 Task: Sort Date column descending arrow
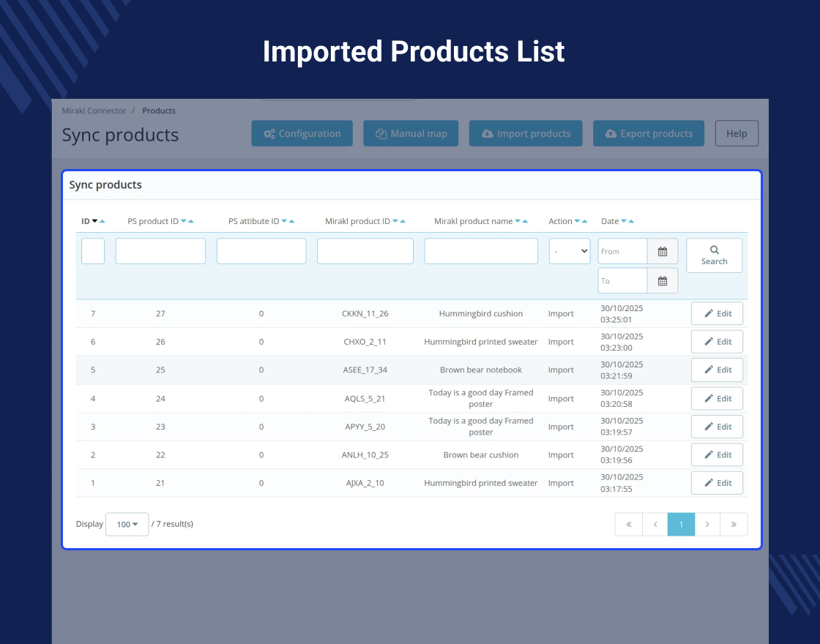[x=624, y=221]
